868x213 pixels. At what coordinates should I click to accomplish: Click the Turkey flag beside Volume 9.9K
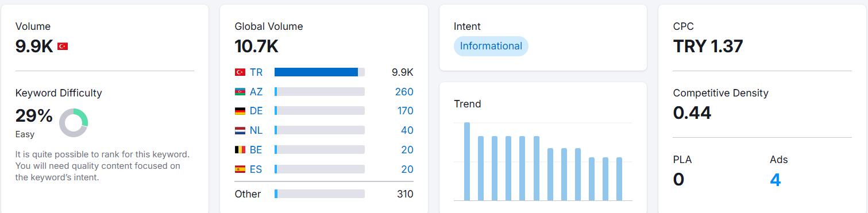tap(63, 47)
